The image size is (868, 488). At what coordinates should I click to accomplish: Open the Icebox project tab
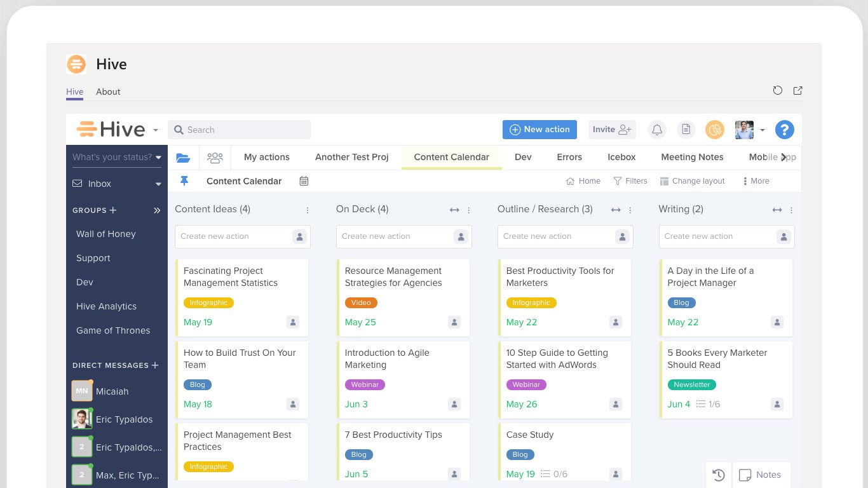pos(621,157)
